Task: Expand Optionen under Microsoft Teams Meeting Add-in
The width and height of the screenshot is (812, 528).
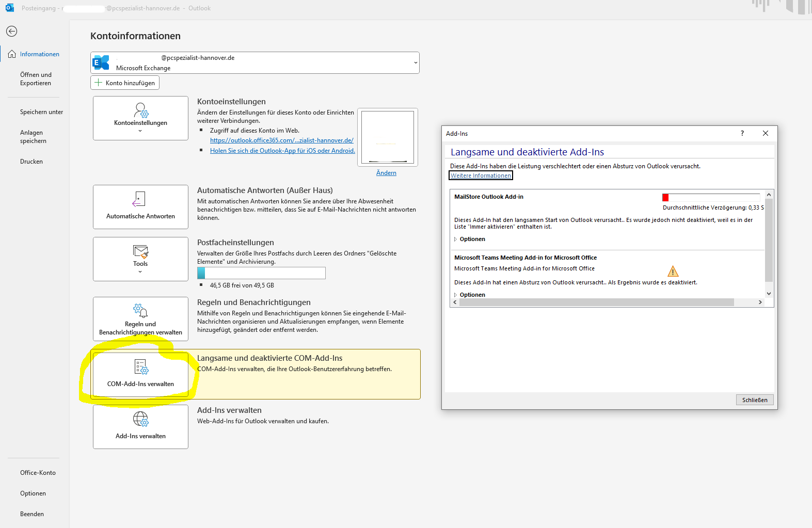Action: tap(472, 295)
